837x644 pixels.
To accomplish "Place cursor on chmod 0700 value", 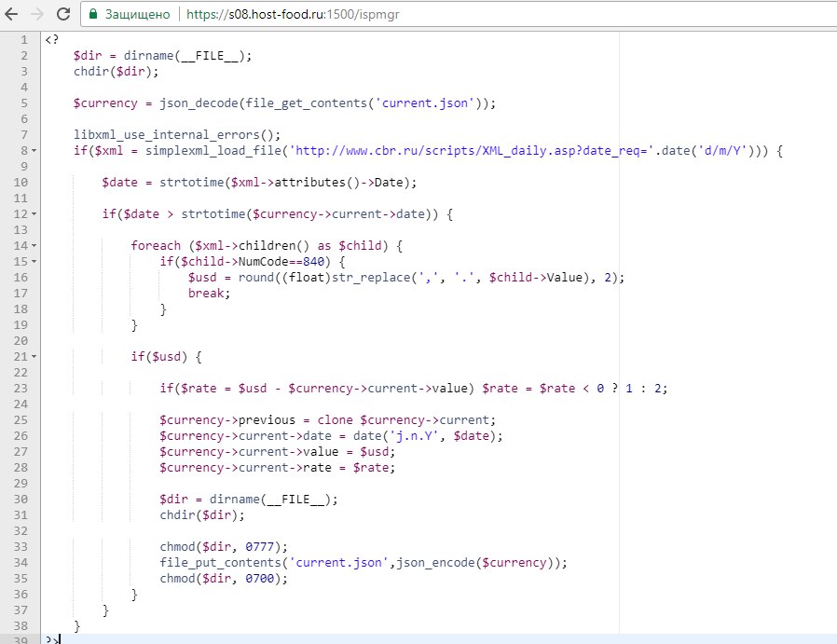I will (x=259, y=579).
